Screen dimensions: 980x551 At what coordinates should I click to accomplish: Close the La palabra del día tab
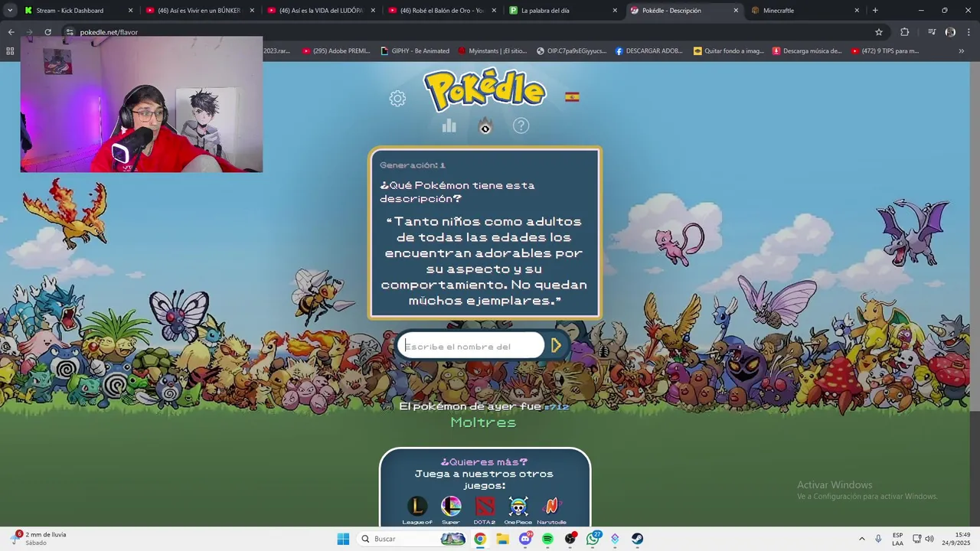[x=615, y=11]
